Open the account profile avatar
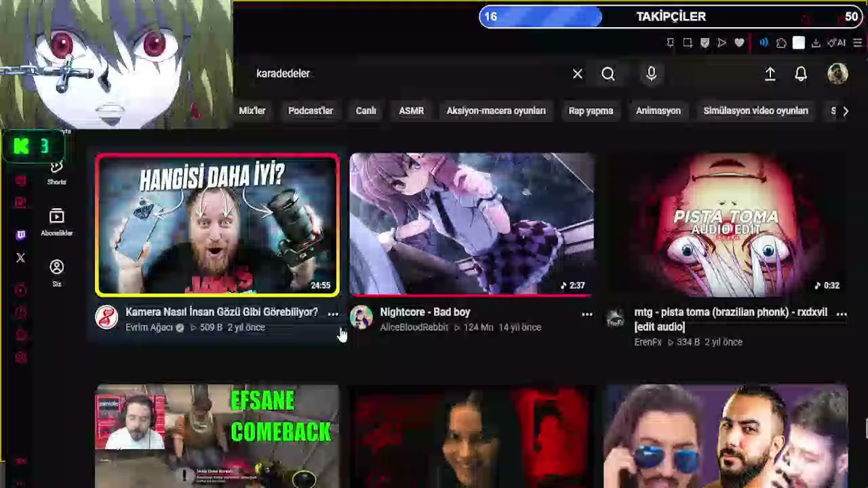Viewport: 868px width, 488px height. [x=837, y=74]
